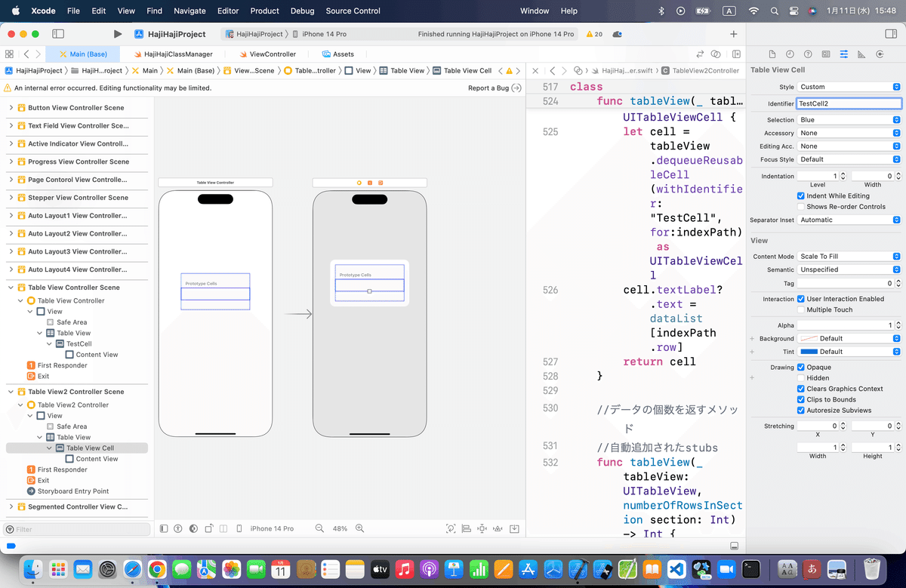Image resolution: width=906 pixels, height=588 pixels.
Task: Click Embed In icon in canvas bar
Action: coord(515,528)
